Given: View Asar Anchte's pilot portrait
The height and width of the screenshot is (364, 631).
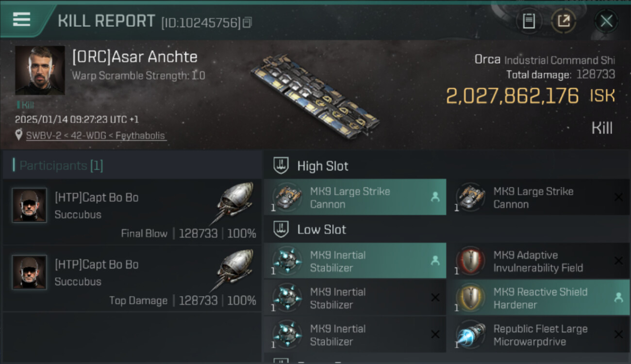Looking at the screenshot, I should coord(40,70).
